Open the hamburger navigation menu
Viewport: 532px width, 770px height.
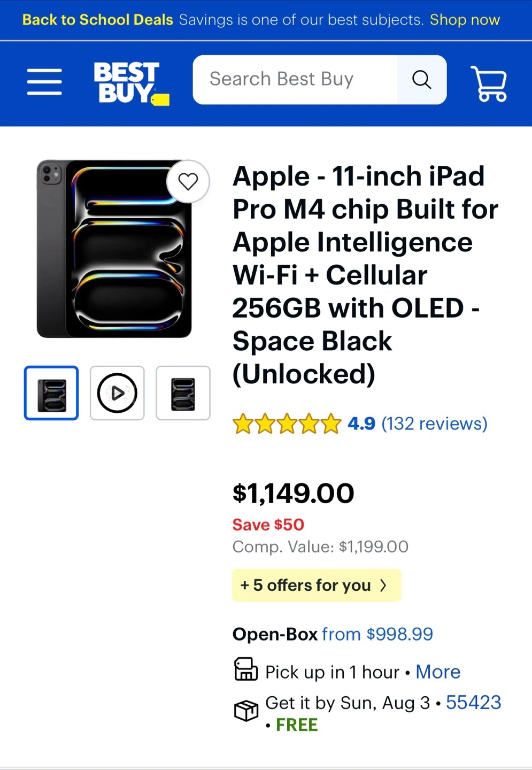44,82
